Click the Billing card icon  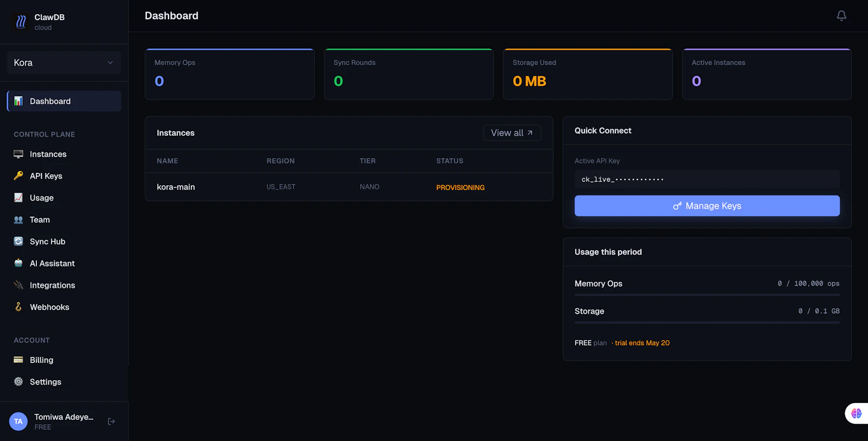pos(18,360)
